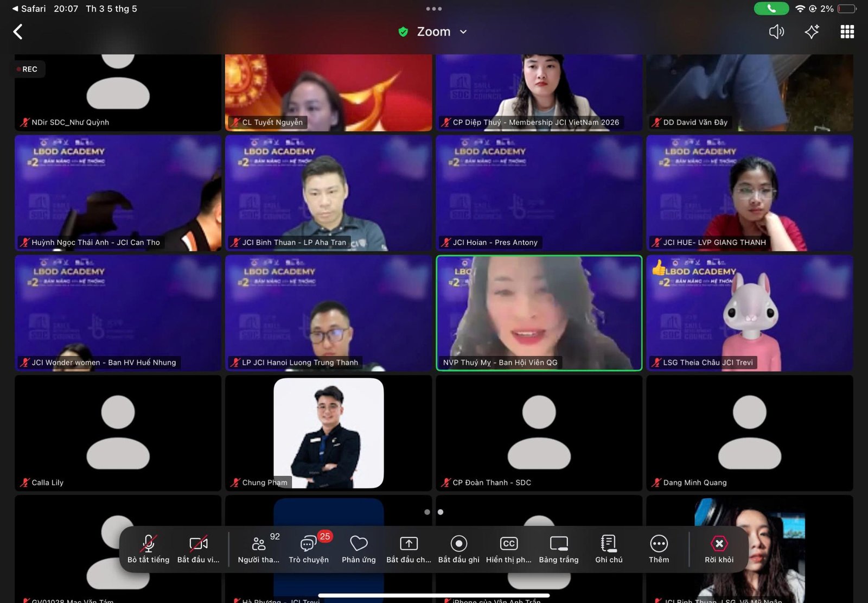Select JCI Binh Thuan - LP Aha Tran tile

[x=329, y=193]
